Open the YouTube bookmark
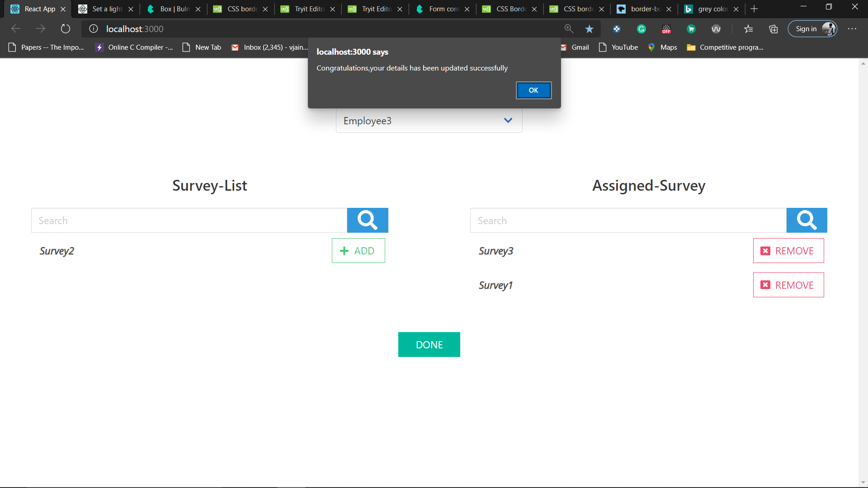868x488 pixels. pos(618,47)
